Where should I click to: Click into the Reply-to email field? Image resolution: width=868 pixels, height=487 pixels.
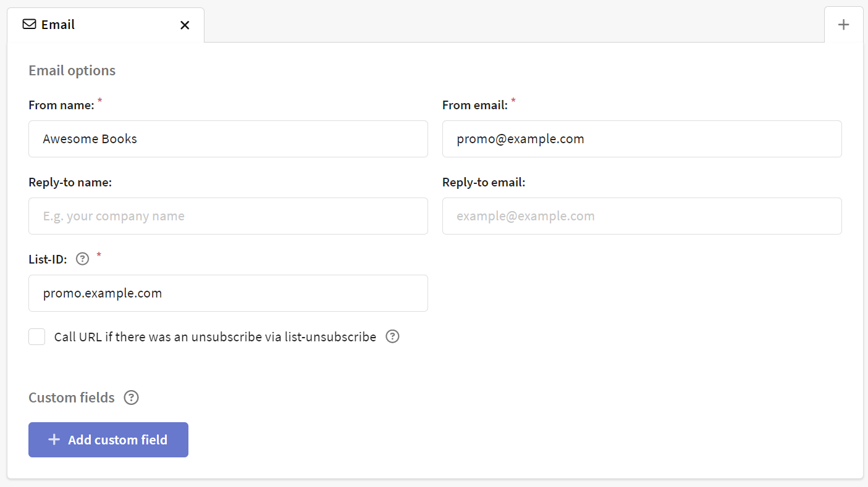tap(642, 216)
